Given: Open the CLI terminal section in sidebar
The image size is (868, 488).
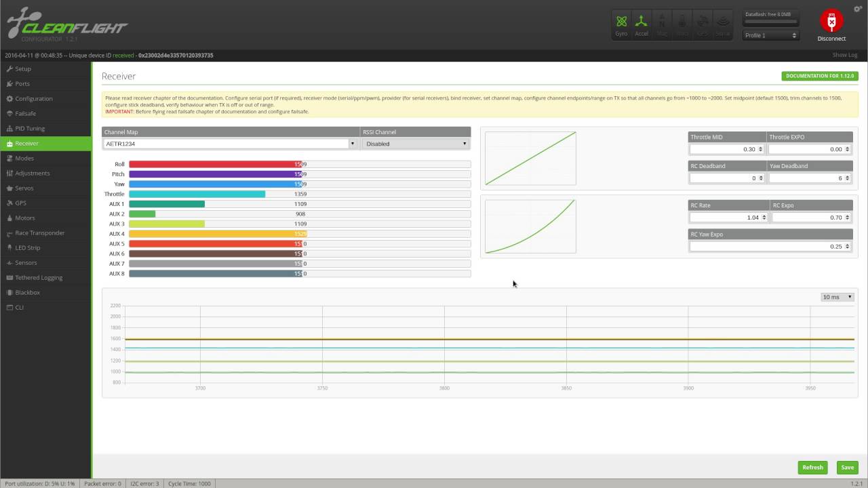Looking at the screenshot, I should click(x=45, y=308).
